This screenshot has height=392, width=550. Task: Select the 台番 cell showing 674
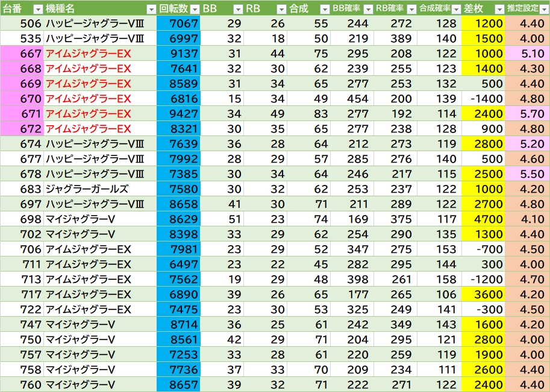[x=22, y=144]
